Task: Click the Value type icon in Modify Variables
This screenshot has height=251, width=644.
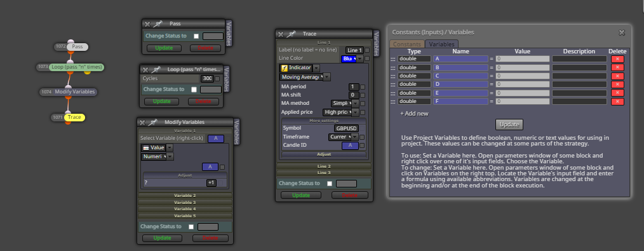Action: coord(145,148)
